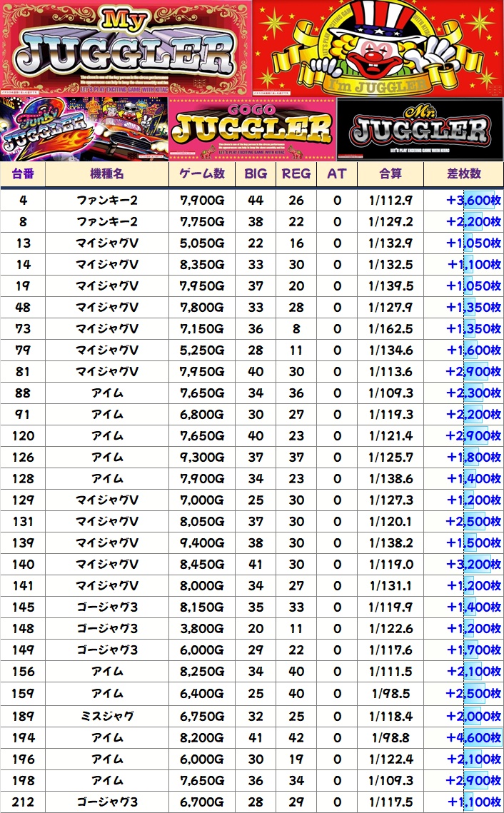Select 8,000G game count in row 141
The height and width of the screenshot is (813, 504).
tap(202, 586)
